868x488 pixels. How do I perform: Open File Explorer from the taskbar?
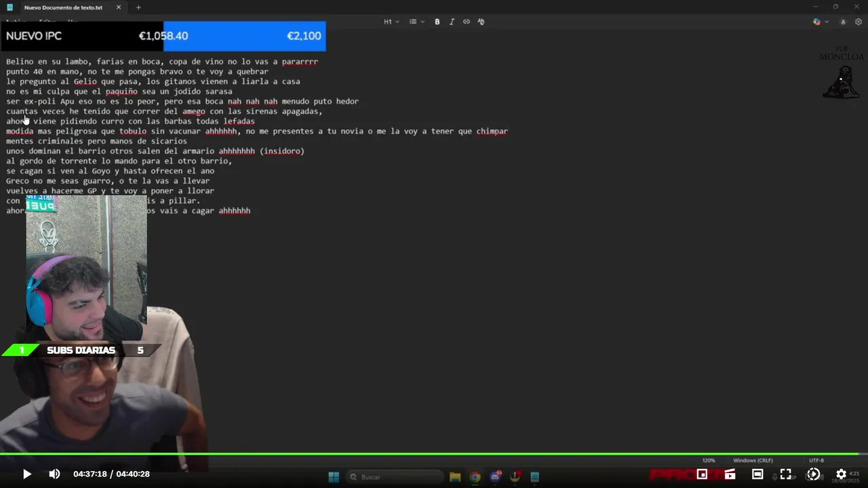(x=455, y=477)
